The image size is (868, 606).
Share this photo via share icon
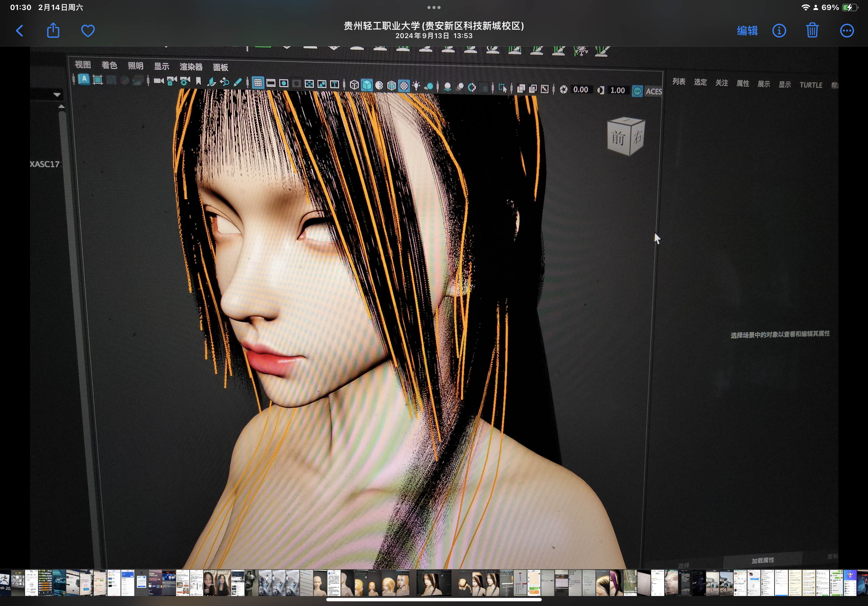(x=53, y=31)
